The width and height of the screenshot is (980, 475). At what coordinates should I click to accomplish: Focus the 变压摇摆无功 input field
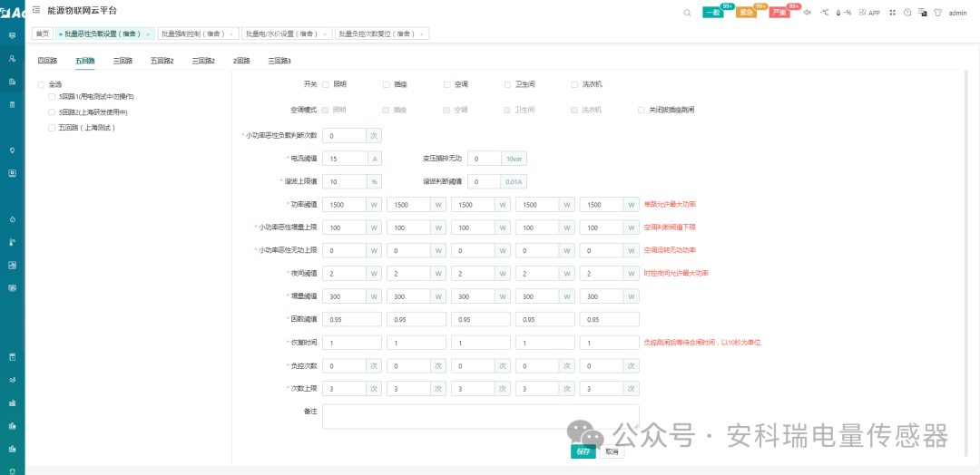click(x=485, y=159)
